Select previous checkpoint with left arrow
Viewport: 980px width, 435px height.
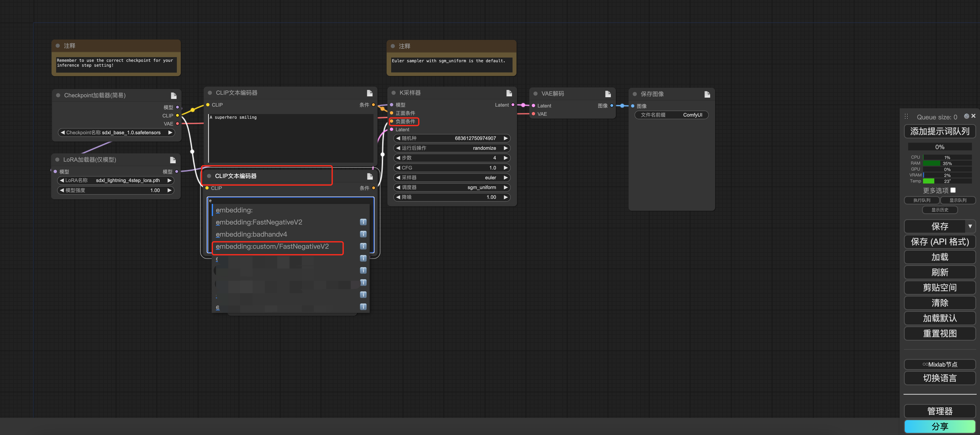pyautogui.click(x=63, y=133)
